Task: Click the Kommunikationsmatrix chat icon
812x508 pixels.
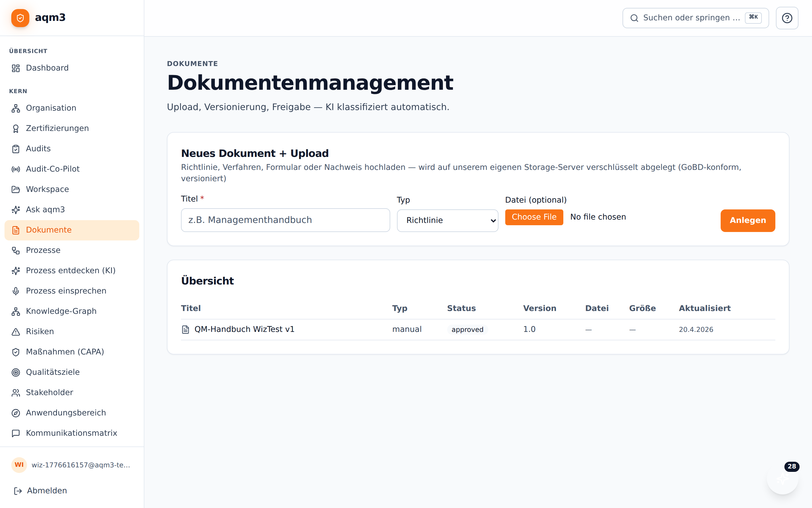Action: (16, 433)
